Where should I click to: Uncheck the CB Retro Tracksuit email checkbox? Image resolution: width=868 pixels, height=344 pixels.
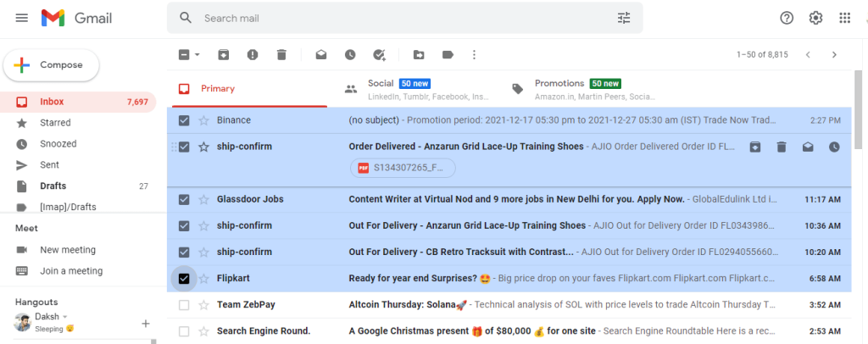184,252
